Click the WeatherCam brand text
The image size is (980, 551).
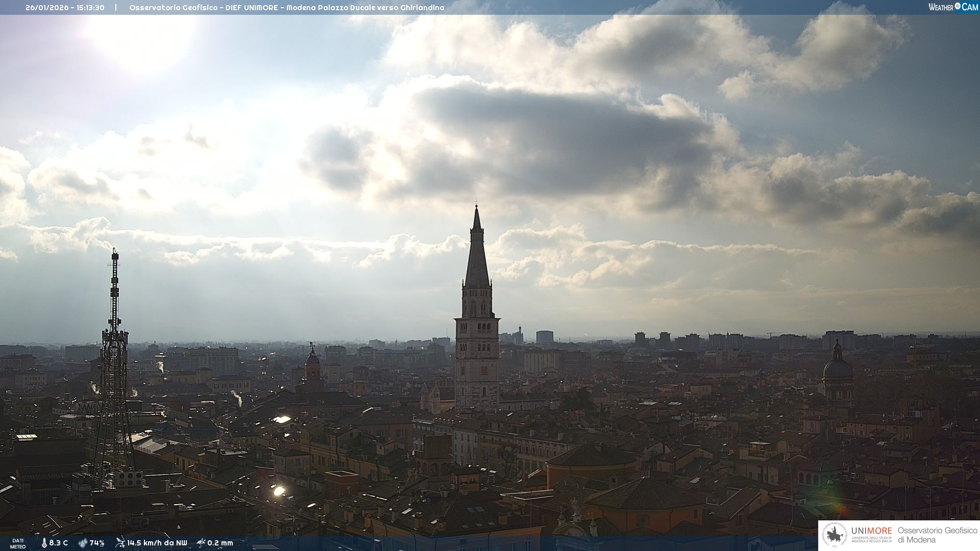941,7
